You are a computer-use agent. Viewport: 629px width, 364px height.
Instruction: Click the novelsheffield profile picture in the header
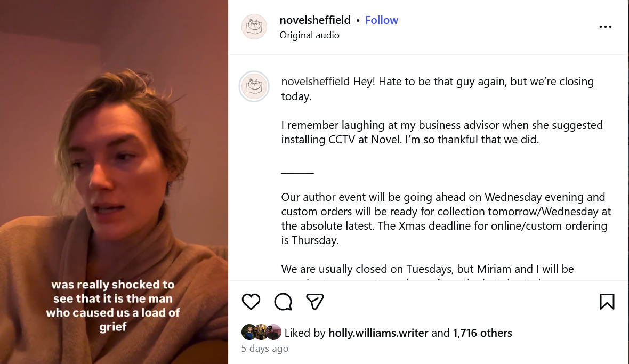pos(254,27)
